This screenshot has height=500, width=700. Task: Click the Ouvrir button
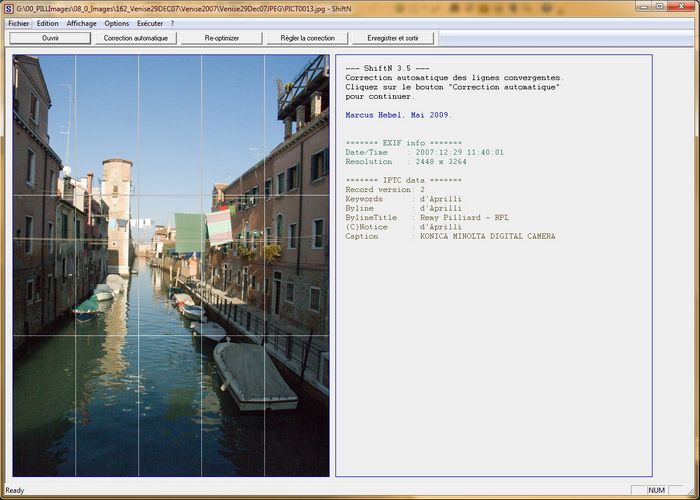pyautogui.click(x=50, y=38)
